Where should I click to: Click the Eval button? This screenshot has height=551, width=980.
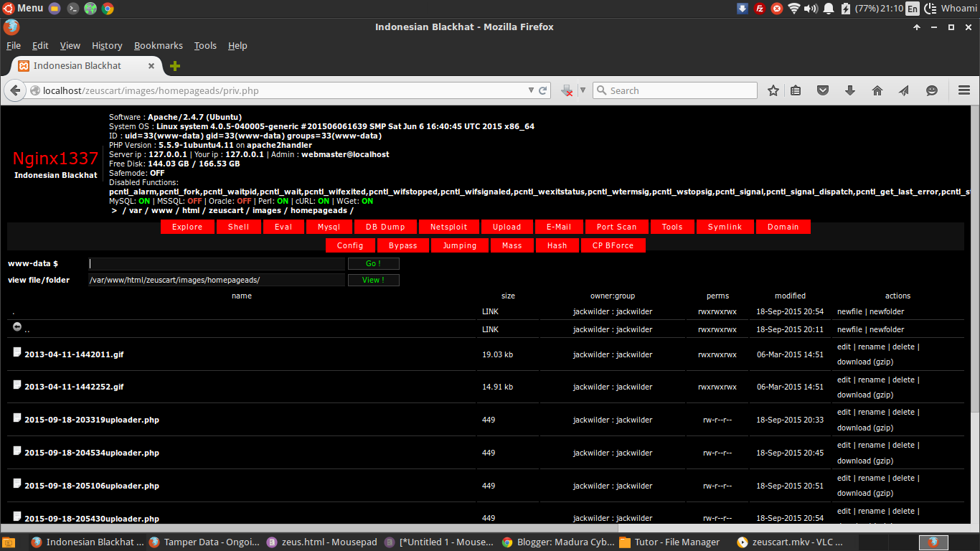283,227
